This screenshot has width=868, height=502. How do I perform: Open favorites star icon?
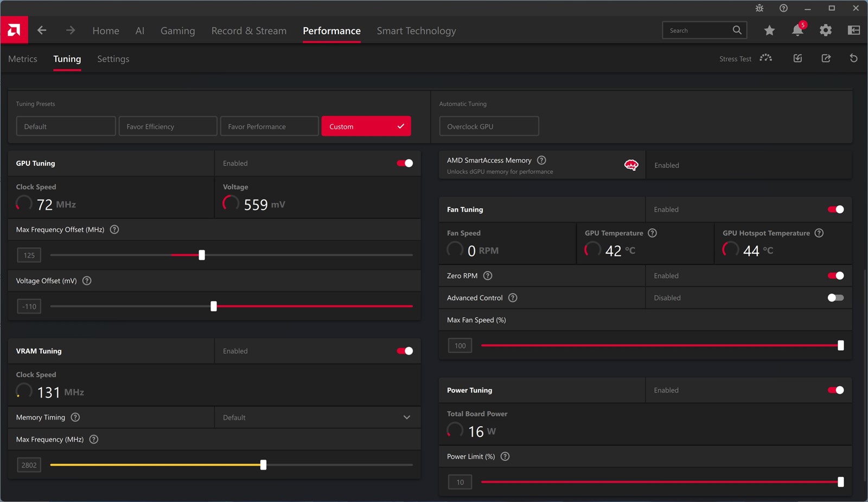pos(769,30)
